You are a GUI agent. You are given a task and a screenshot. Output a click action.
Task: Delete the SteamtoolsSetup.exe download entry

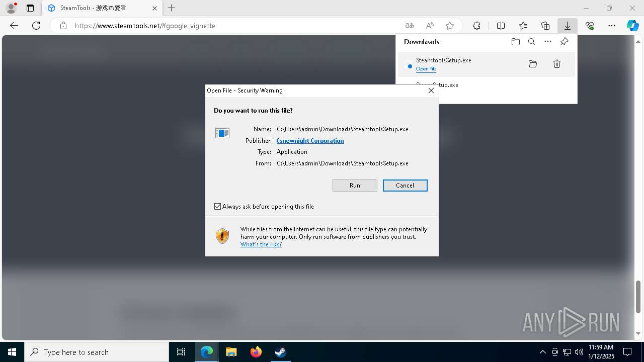[x=557, y=64]
